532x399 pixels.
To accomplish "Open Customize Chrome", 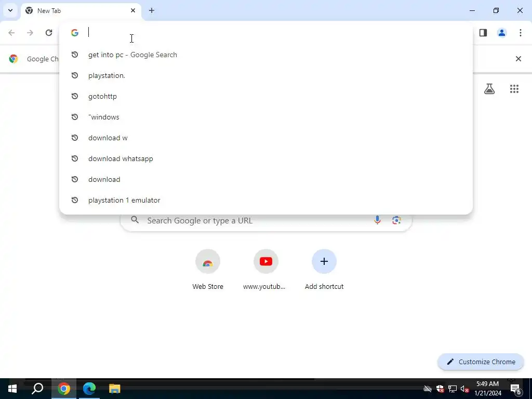I will click(481, 362).
